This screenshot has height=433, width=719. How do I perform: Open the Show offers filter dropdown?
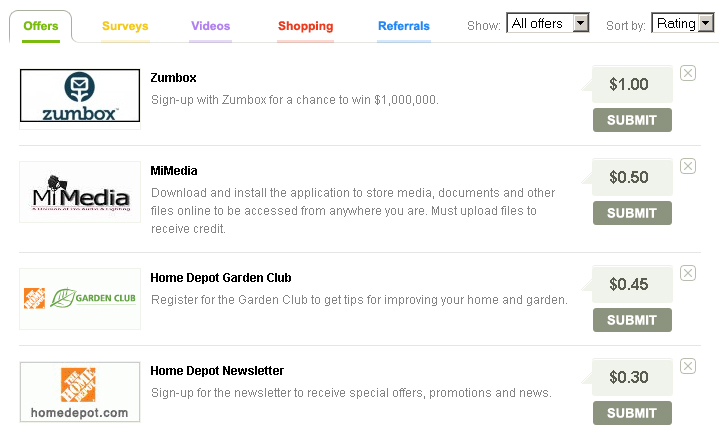tap(548, 23)
